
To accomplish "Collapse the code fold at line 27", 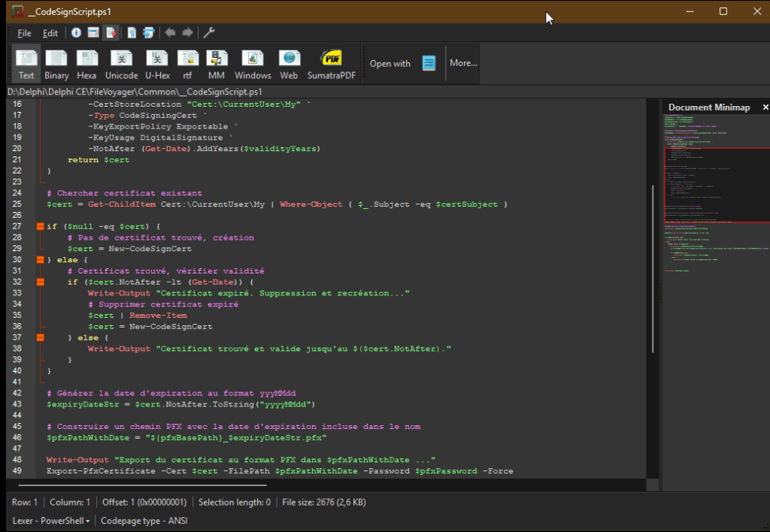I will coord(40,227).
